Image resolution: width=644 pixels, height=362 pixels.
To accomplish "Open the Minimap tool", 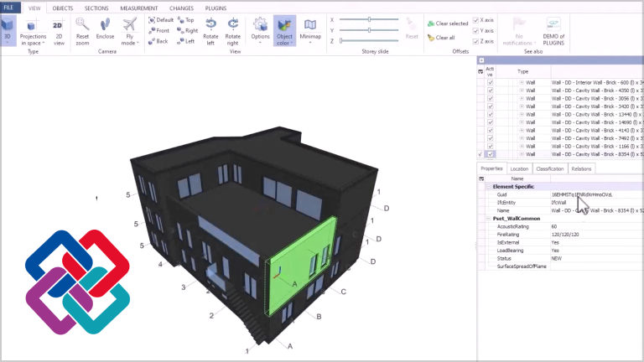I will [x=310, y=31].
